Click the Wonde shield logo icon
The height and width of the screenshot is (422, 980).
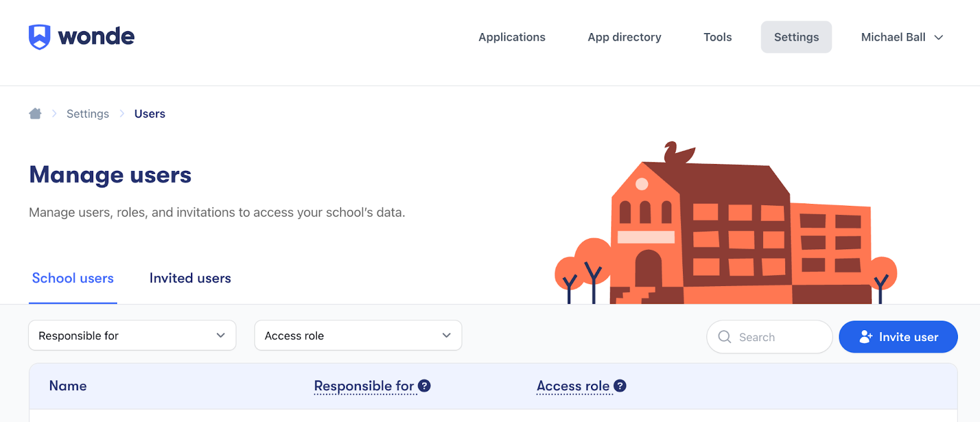[40, 37]
